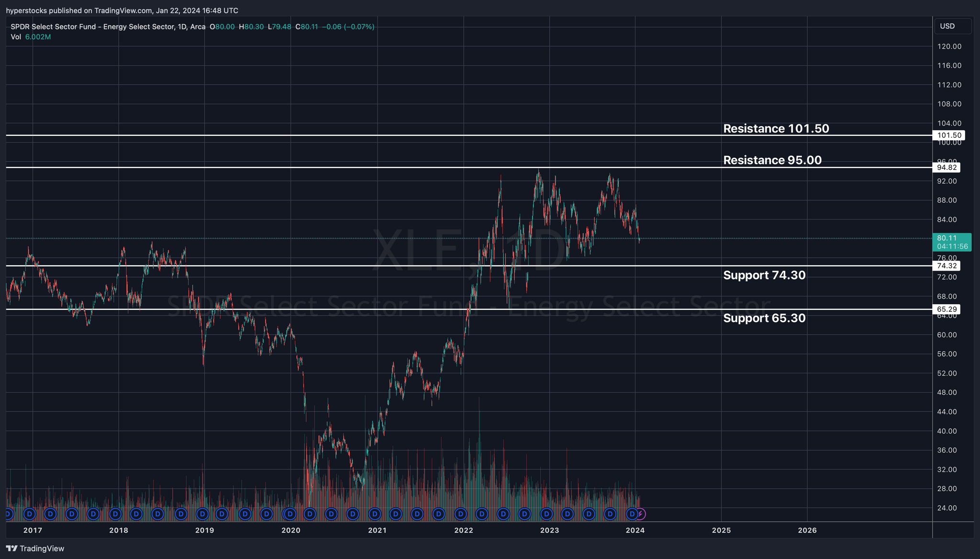
Task: Click the dividend marker above the 2019 label
Action: coord(202,514)
